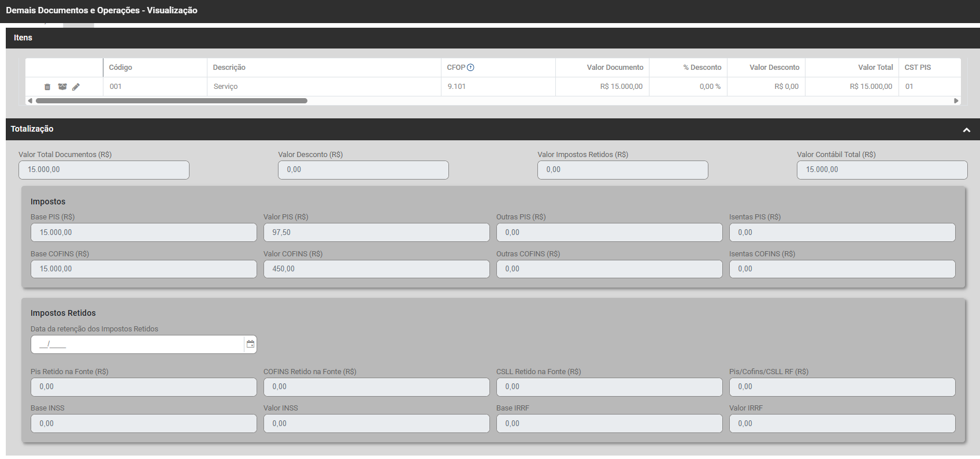Screen dimensions: 980x459
Task: Focus the Valor PIS (R$) field
Action: (377, 233)
